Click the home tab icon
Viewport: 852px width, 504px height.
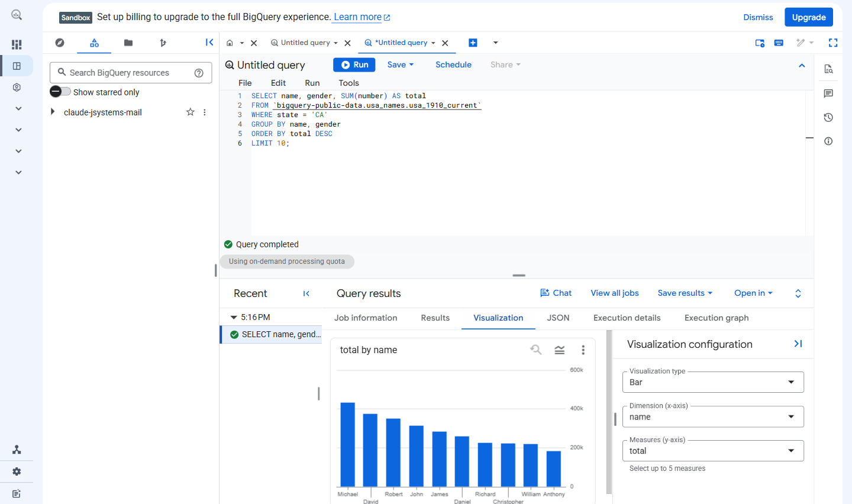[x=230, y=43]
